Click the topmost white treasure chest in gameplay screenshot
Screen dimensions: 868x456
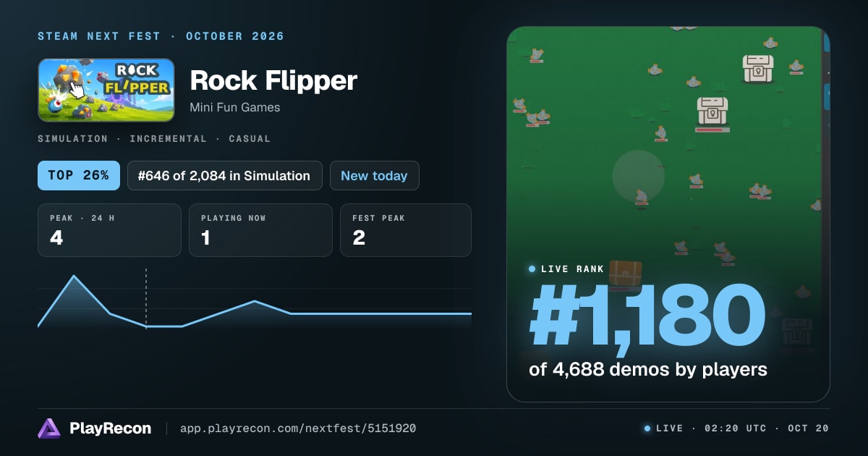[758, 69]
